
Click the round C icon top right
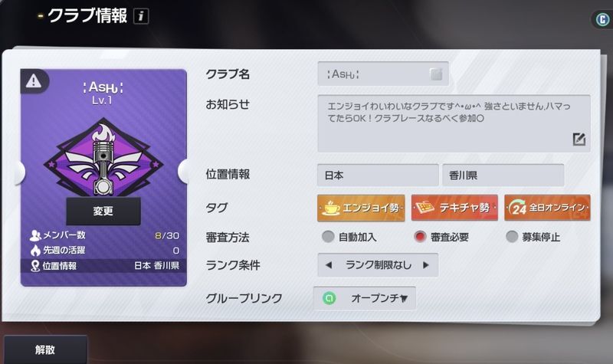602,19
